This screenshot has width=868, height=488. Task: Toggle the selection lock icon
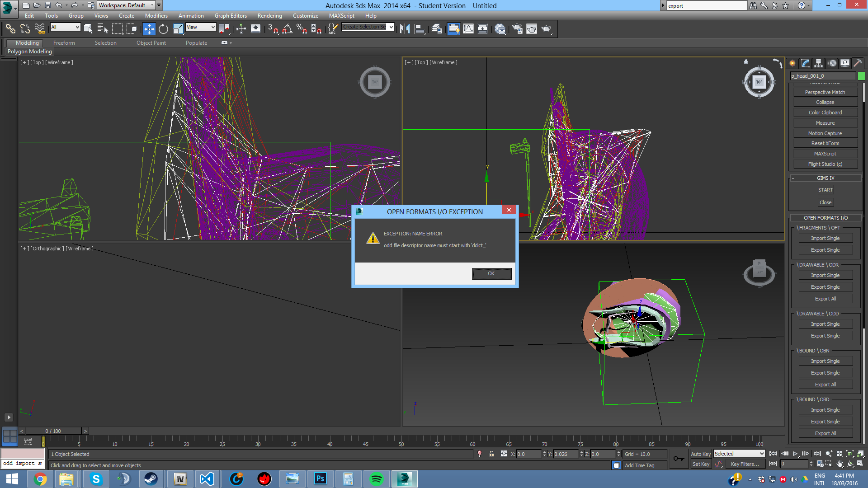pyautogui.click(x=491, y=454)
